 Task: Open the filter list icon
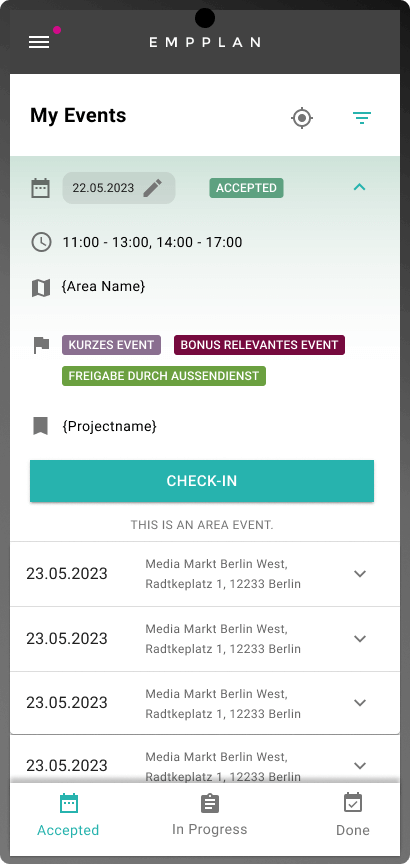click(362, 117)
